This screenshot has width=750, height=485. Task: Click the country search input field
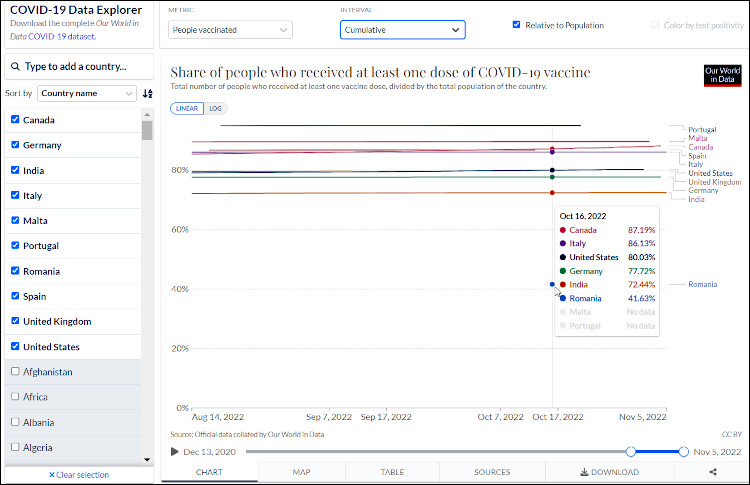pos(85,67)
